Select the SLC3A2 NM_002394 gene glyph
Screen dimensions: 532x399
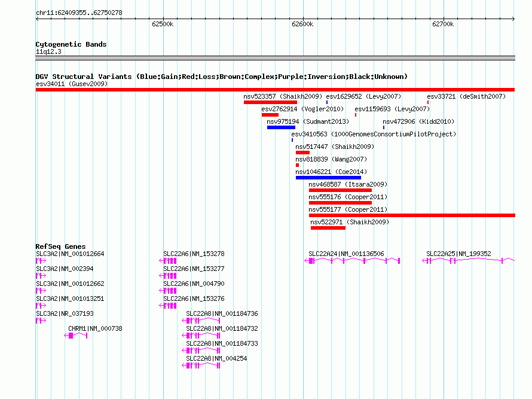click(x=41, y=276)
